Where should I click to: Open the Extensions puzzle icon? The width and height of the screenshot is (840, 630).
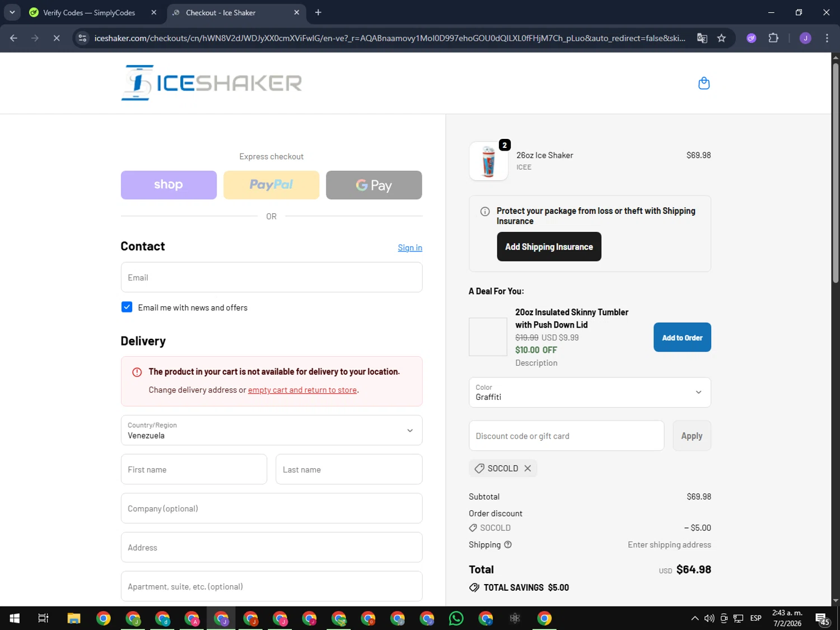pos(773,38)
